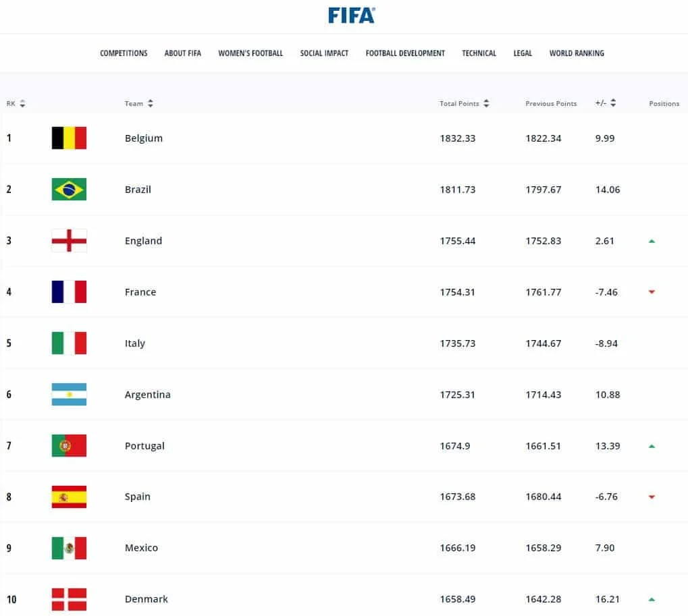The height and width of the screenshot is (616, 688).
Task: Go to Women's Football section
Action: [x=250, y=53]
